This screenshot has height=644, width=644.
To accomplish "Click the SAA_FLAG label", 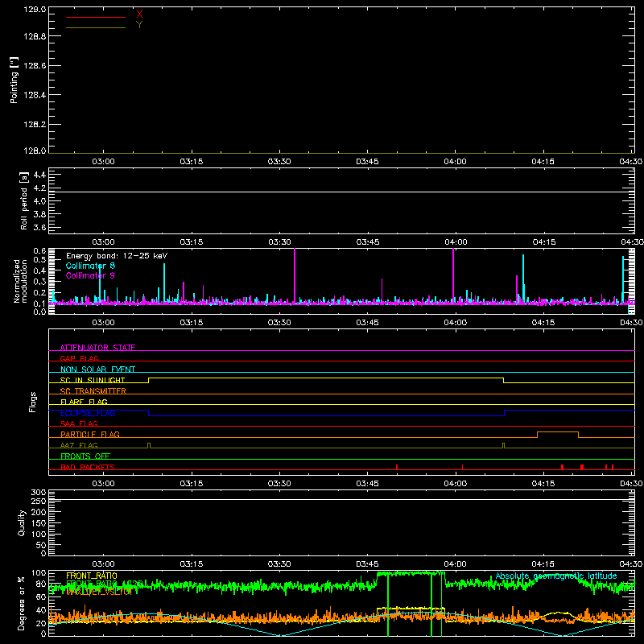I will pyautogui.click(x=79, y=423).
